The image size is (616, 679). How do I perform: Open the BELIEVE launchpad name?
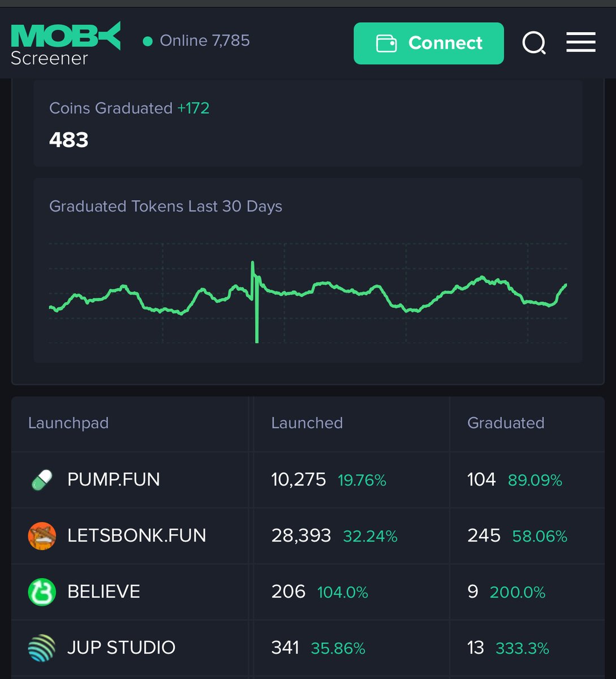point(104,592)
